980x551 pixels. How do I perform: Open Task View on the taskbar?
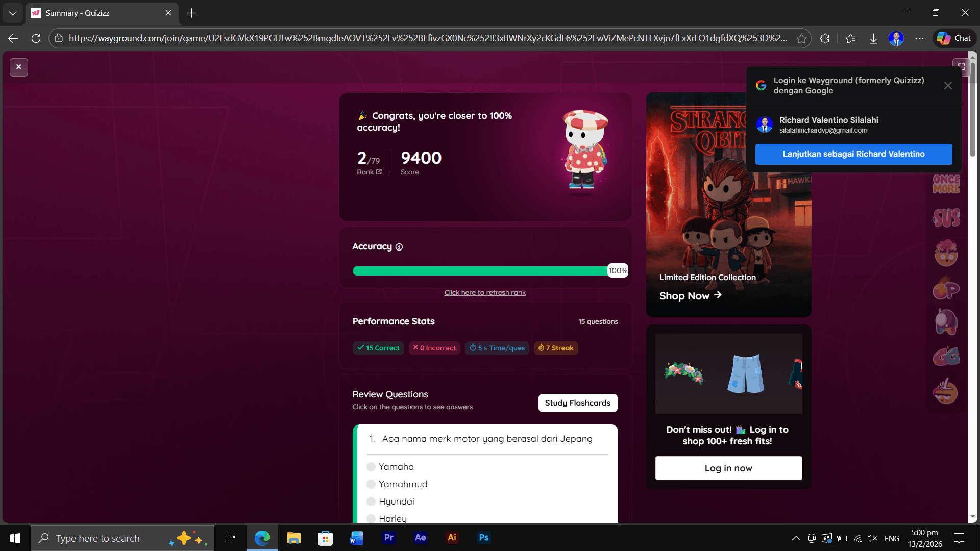tap(230, 538)
